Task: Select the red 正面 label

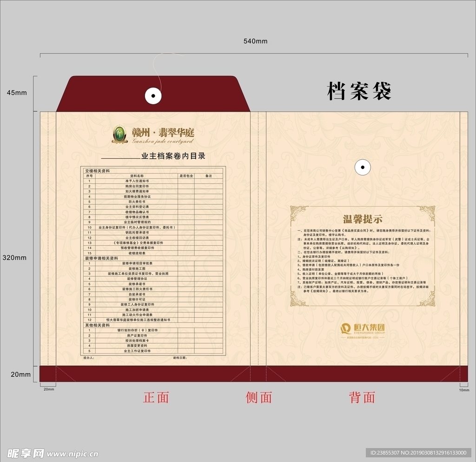Action: click(156, 397)
